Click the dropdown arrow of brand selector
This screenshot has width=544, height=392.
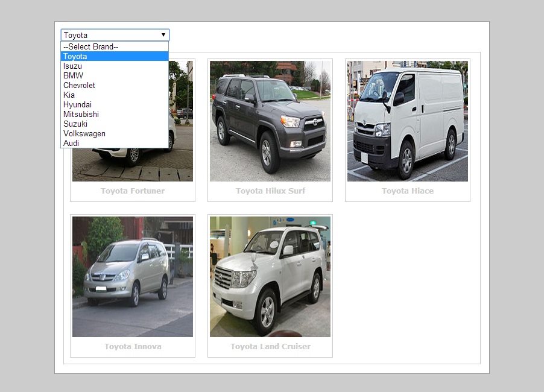coord(163,35)
